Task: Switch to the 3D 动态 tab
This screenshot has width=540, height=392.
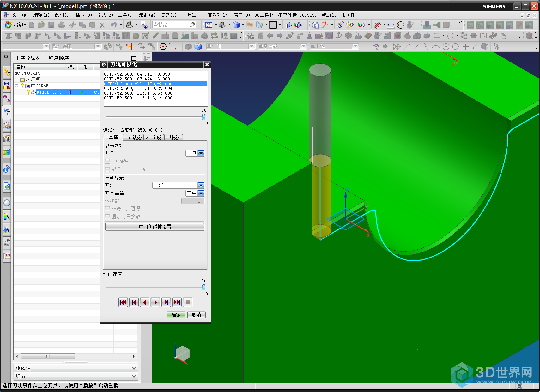Action: tap(133, 138)
